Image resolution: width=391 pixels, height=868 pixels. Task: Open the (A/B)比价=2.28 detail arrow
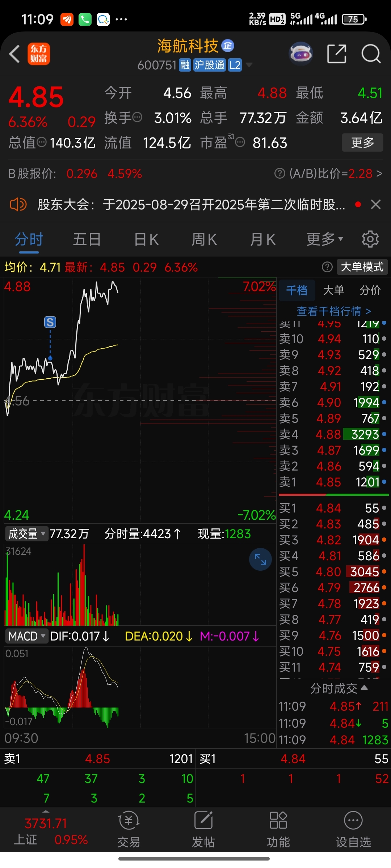pos(379,174)
